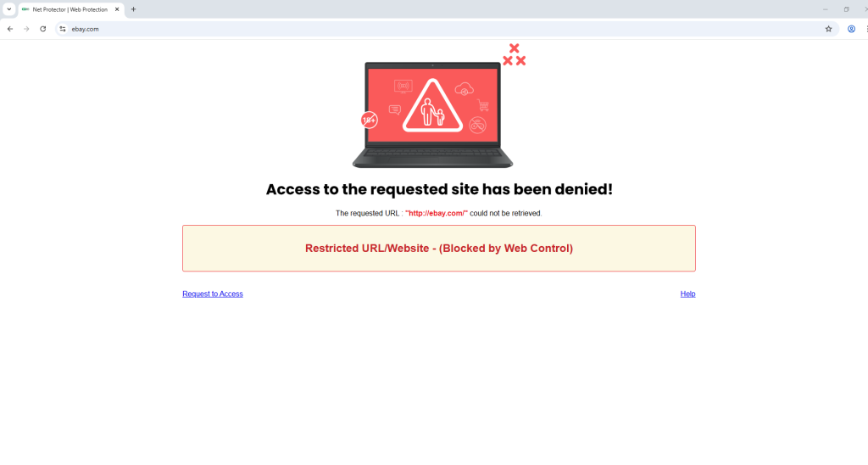Open site information icon in address bar

pyautogui.click(x=63, y=29)
